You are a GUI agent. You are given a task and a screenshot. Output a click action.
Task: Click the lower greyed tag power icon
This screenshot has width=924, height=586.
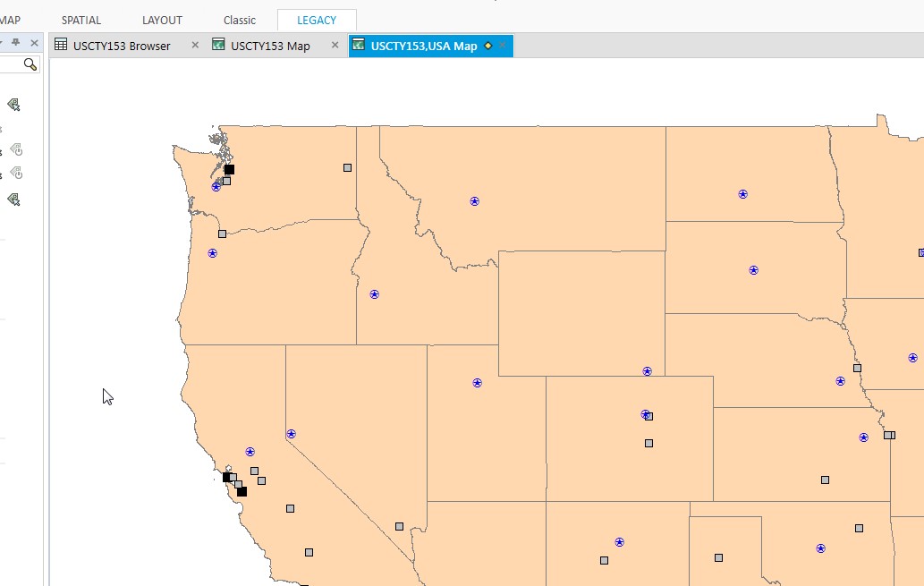point(16,174)
